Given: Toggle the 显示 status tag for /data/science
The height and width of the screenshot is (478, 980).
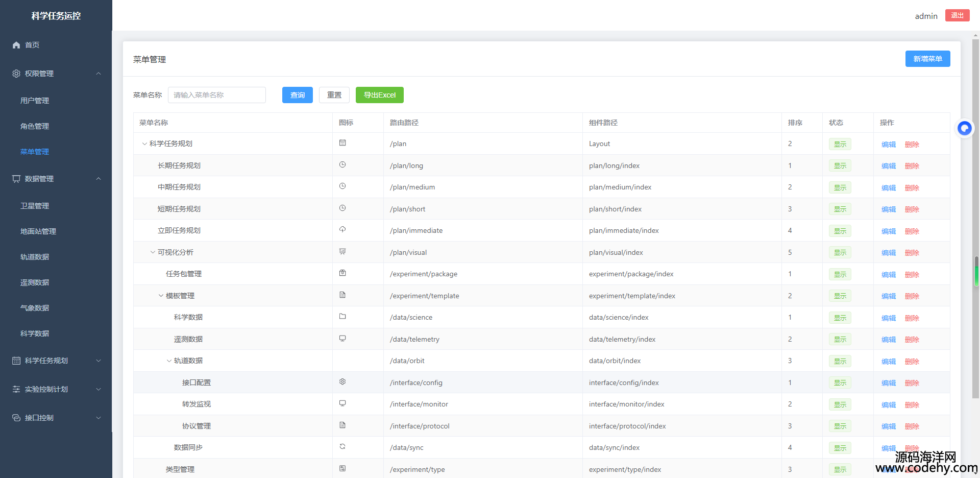Looking at the screenshot, I should [840, 318].
